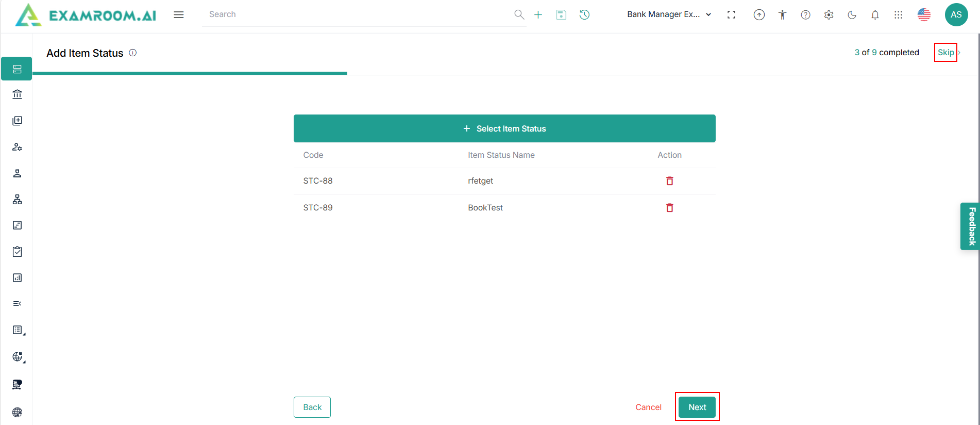
Task: Click the magnifier search icon
Action: pos(519,14)
